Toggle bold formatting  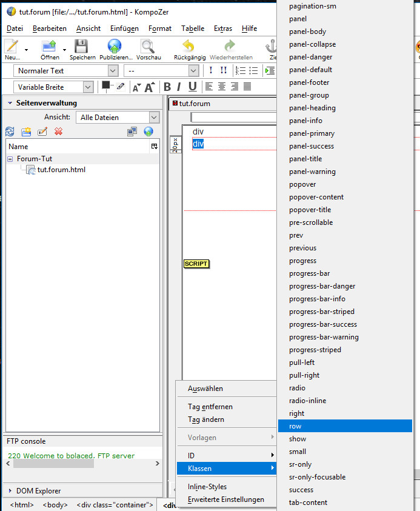click(x=167, y=87)
